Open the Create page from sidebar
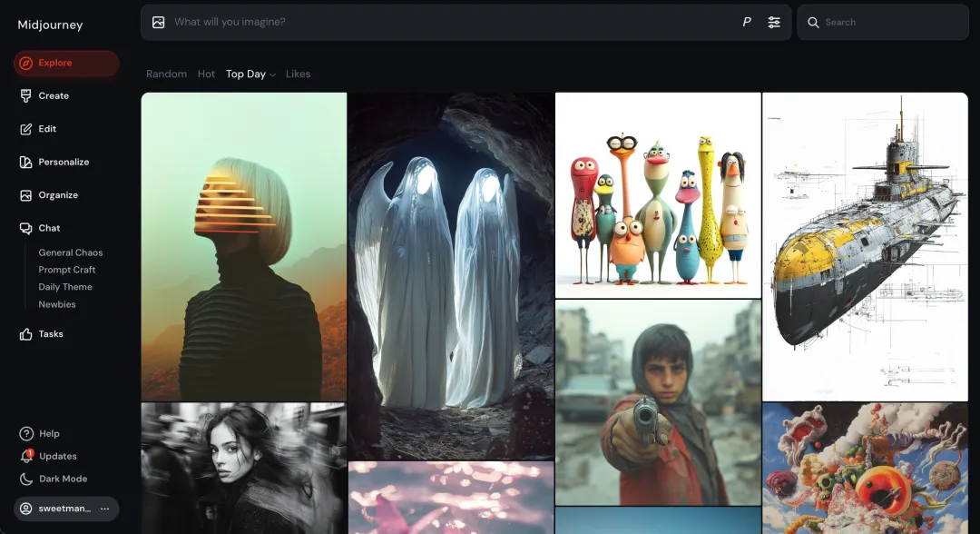This screenshot has height=534, width=980. (53, 95)
